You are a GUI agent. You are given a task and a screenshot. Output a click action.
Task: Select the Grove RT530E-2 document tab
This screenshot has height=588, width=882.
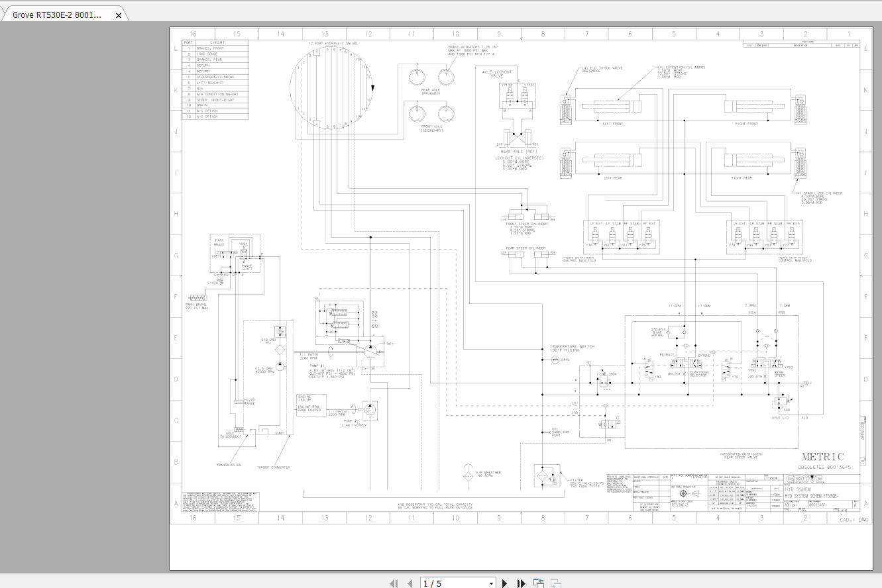[x=57, y=15]
